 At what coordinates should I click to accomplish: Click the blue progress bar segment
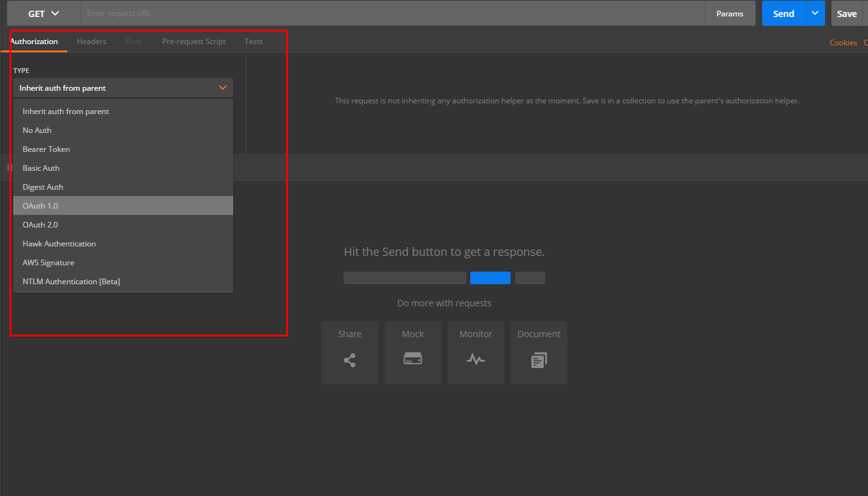[x=490, y=277]
